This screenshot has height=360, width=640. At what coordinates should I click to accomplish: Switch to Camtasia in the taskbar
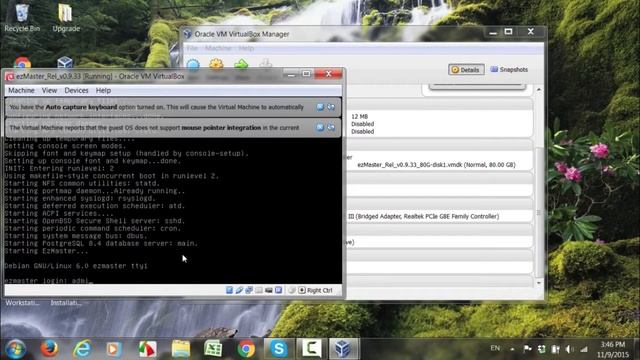point(311,349)
